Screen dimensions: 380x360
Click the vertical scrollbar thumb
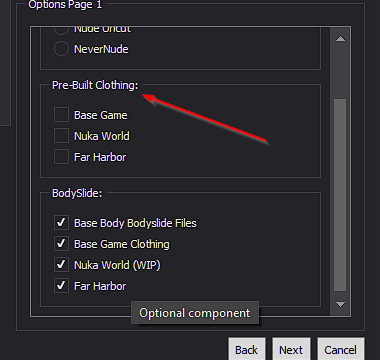point(340,195)
